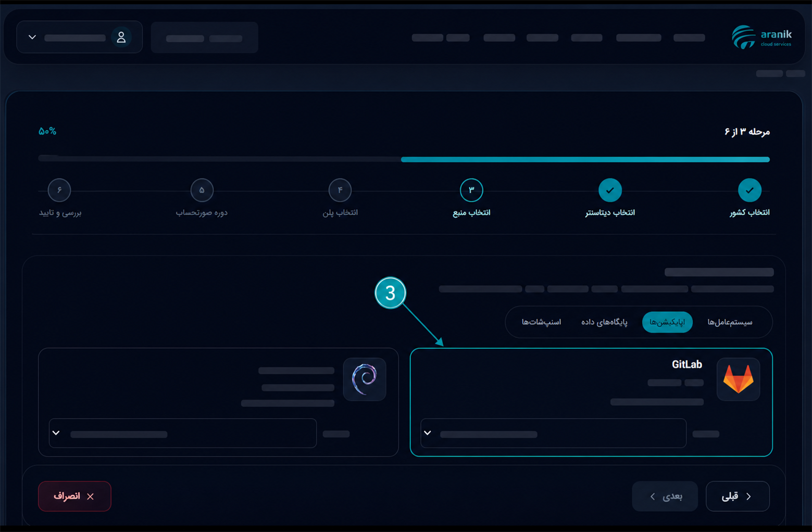Screen dimensions: 812x532
Task: Select step ۴ انتخاب پلن circle
Action: point(340,191)
